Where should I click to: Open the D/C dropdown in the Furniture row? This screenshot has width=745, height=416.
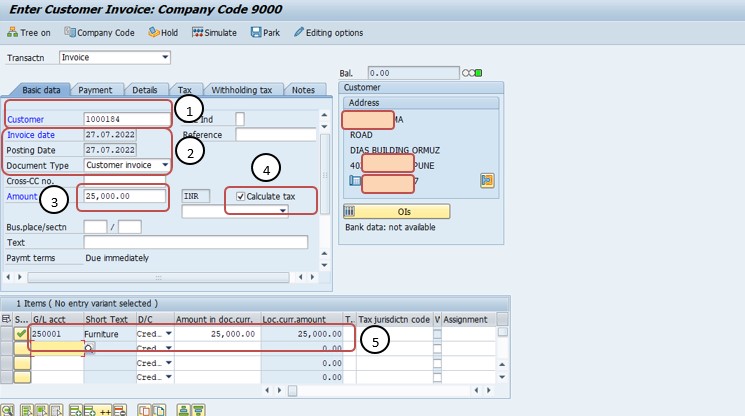169,334
